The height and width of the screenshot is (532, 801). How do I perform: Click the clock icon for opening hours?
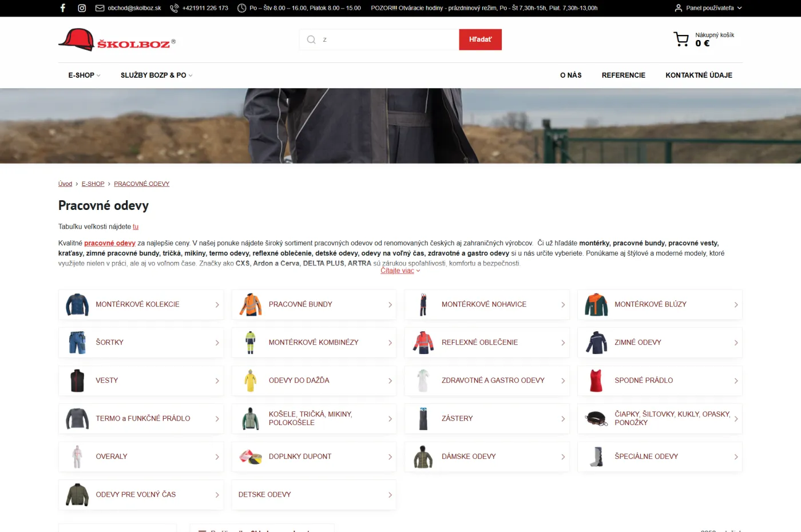click(x=242, y=8)
